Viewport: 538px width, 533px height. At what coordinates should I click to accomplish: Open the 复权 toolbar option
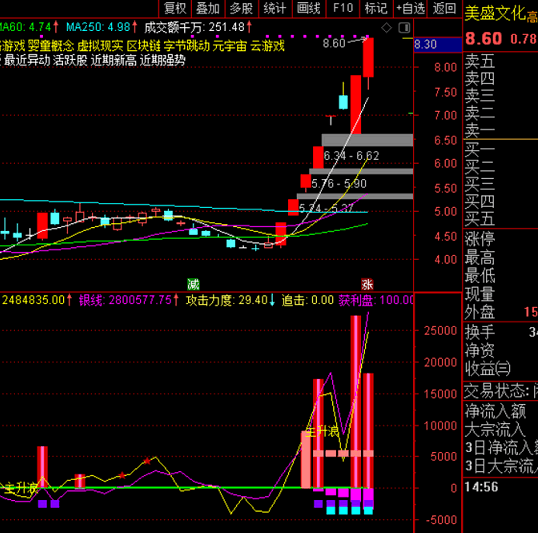(175, 8)
